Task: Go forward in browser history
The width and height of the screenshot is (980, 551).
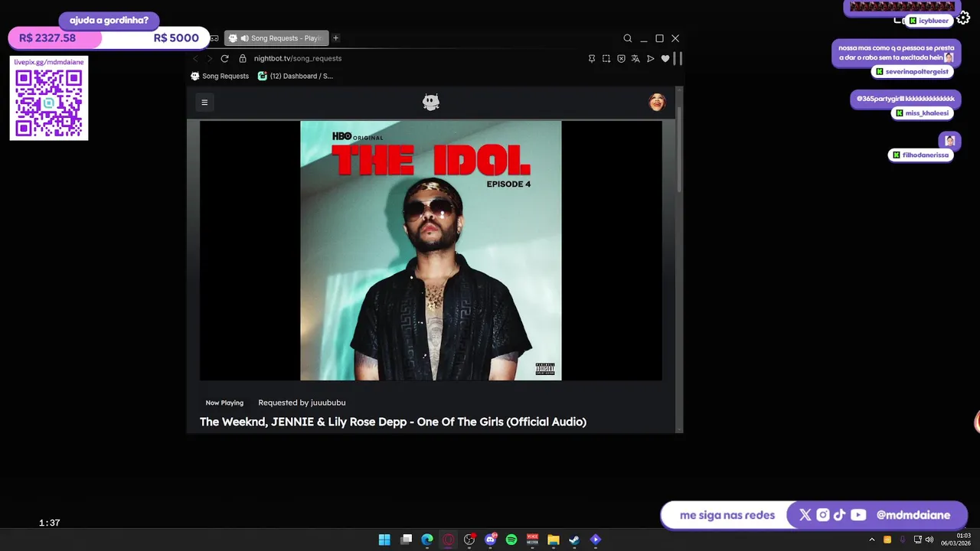Action: [x=209, y=58]
